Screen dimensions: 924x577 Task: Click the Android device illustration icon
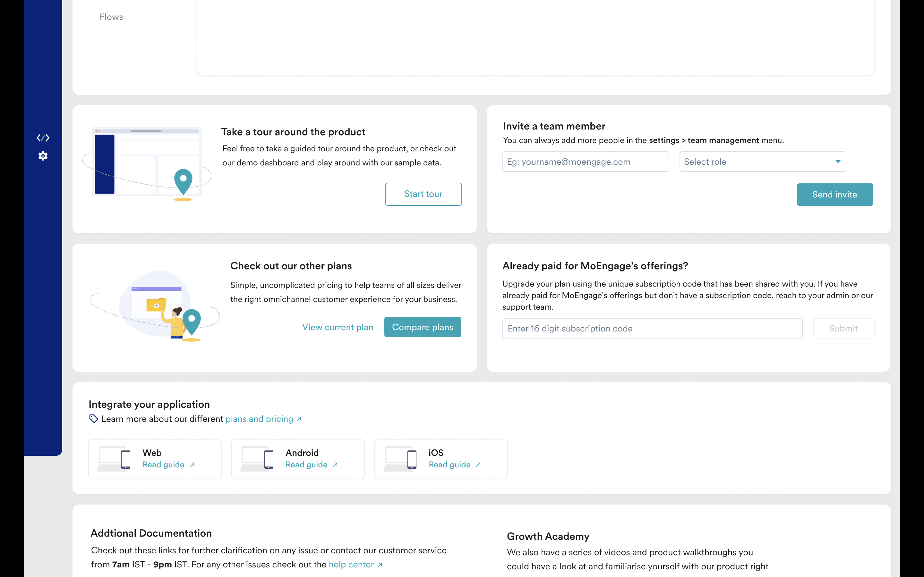(x=257, y=459)
